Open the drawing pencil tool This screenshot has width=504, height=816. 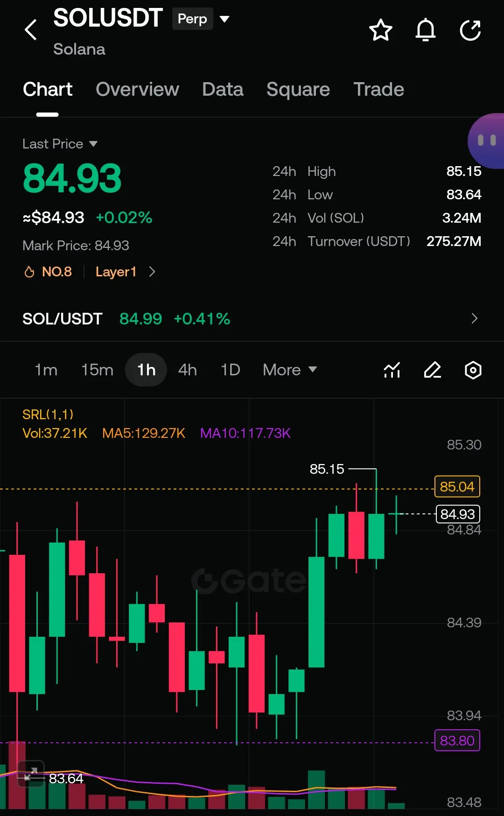pyautogui.click(x=433, y=370)
